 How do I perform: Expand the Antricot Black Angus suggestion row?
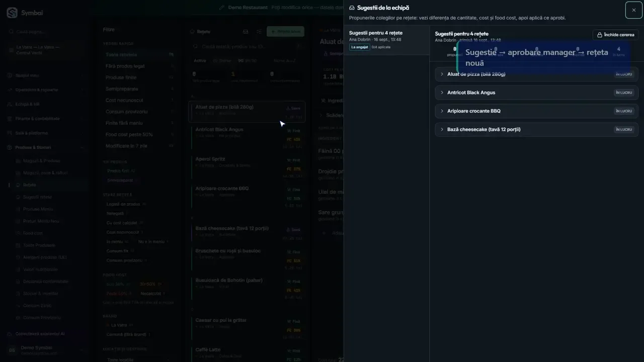point(536,93)
